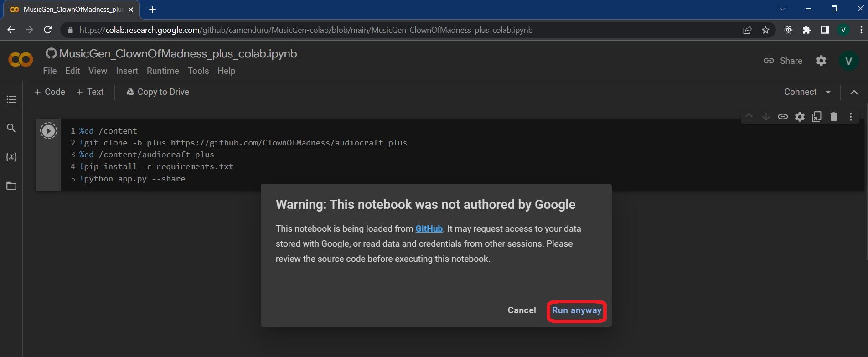Viewport: 868px width, 357px height.
Task: Bookmark this page star icon
Action: tap(765, 30)
